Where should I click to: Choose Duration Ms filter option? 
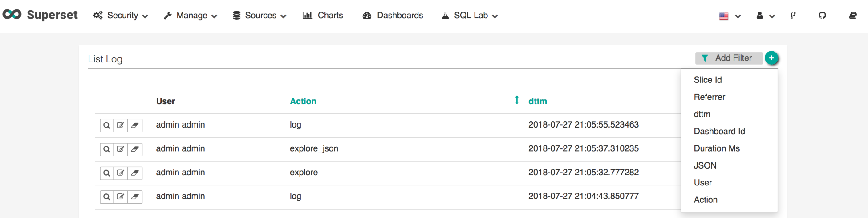[x=717, y=148]
